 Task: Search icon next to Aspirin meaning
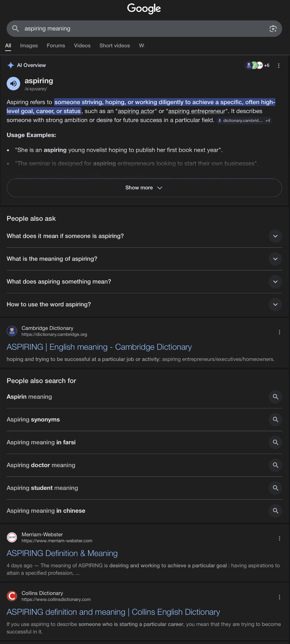275,397
